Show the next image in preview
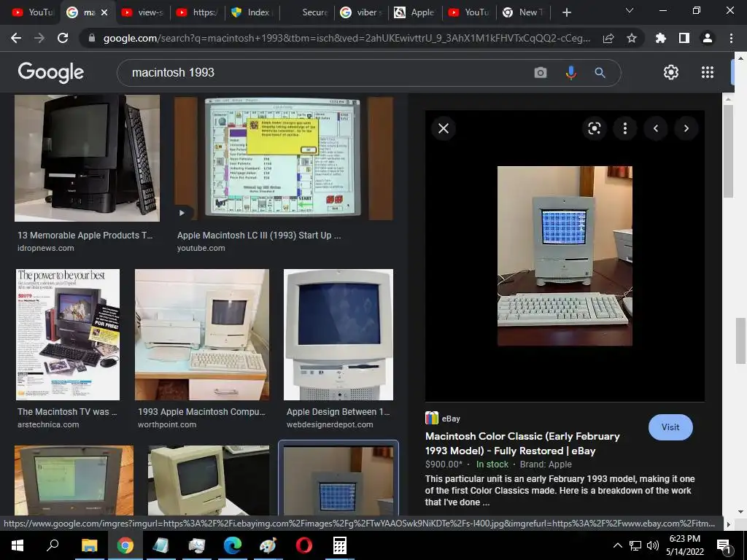Screen dimensions: 747x560 coord(686,128)
